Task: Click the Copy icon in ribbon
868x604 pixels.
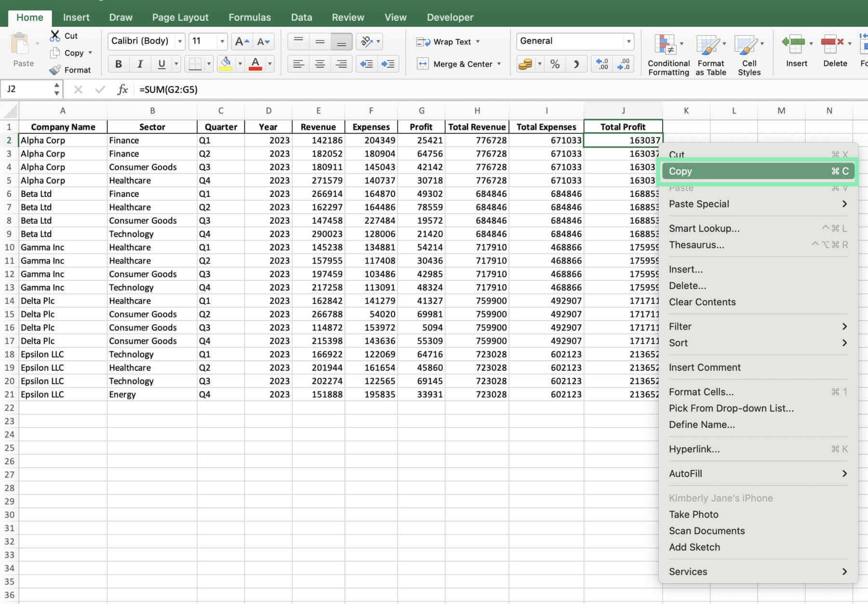Action: coord(55,53)
